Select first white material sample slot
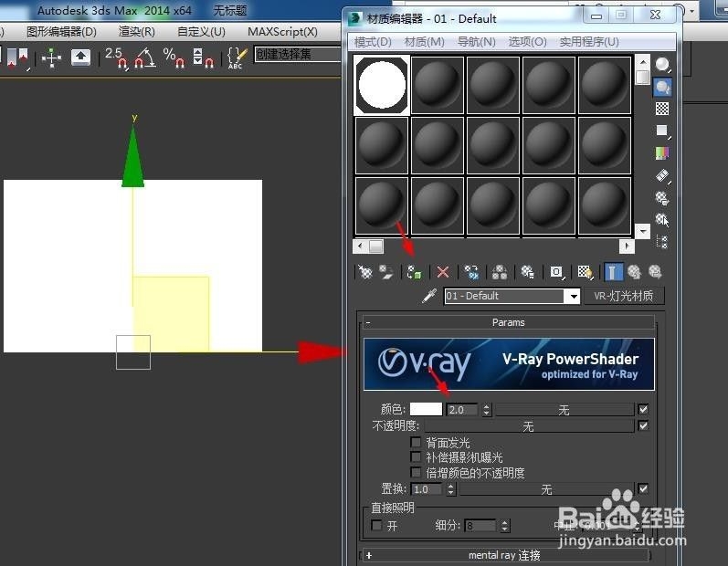The image size is (728, 566). click(382, 85)
